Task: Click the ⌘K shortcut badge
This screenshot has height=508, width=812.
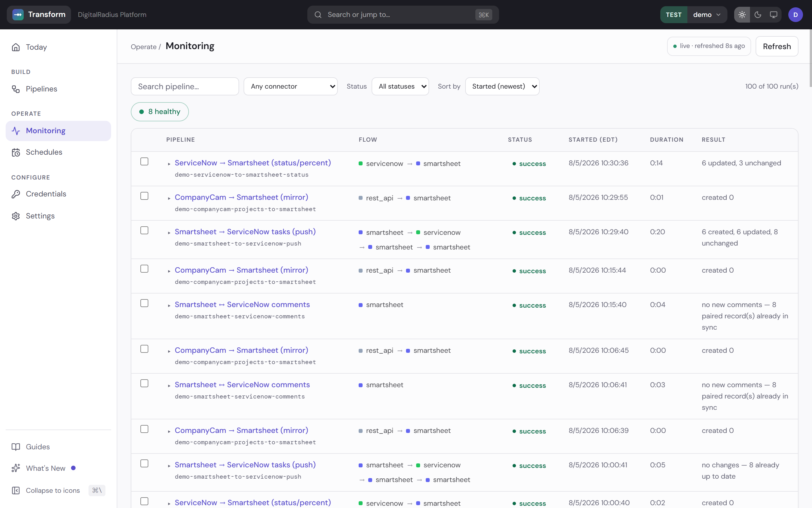Action: click(x=484, y=14)
